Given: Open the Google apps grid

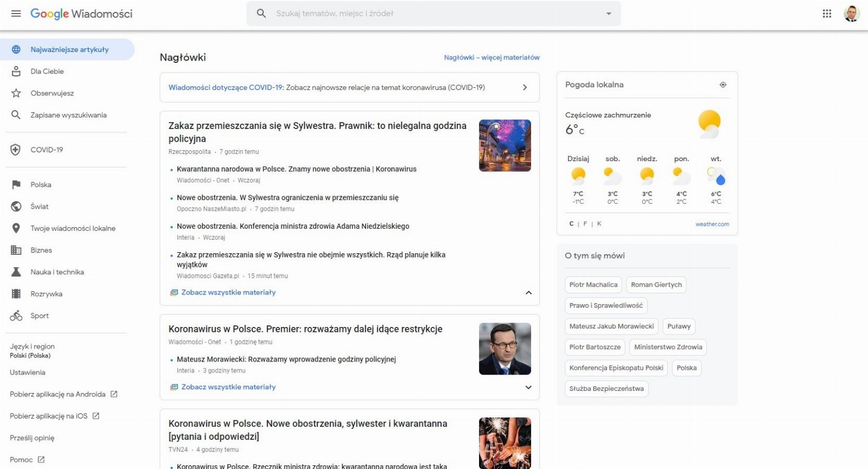Looking at the screenshot, I should pos(827,14).
